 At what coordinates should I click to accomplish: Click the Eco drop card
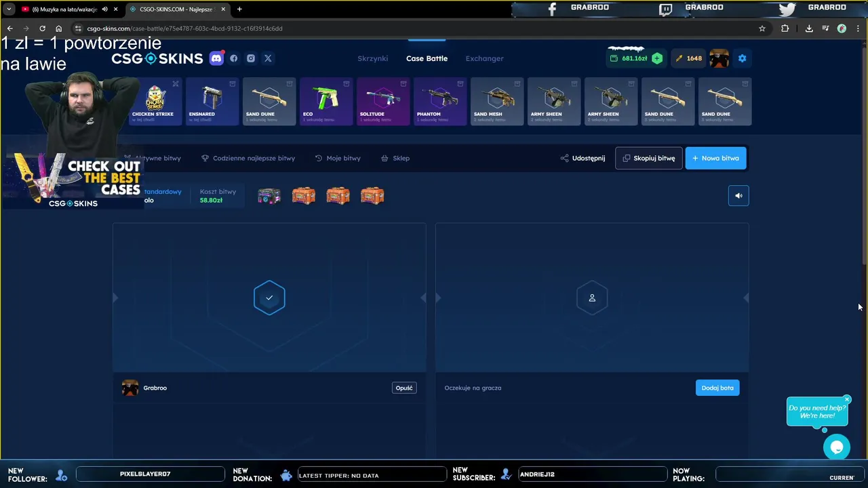click(326, 102)
